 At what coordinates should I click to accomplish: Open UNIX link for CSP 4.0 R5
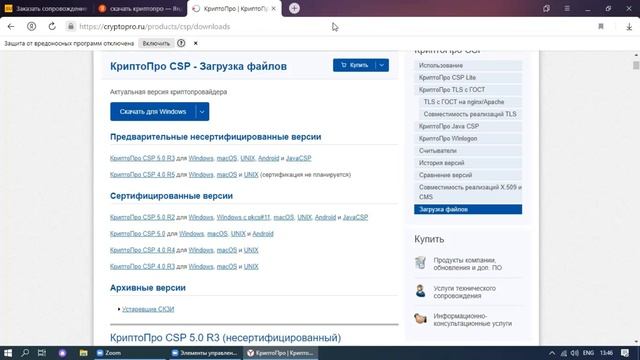click(251, 175)
